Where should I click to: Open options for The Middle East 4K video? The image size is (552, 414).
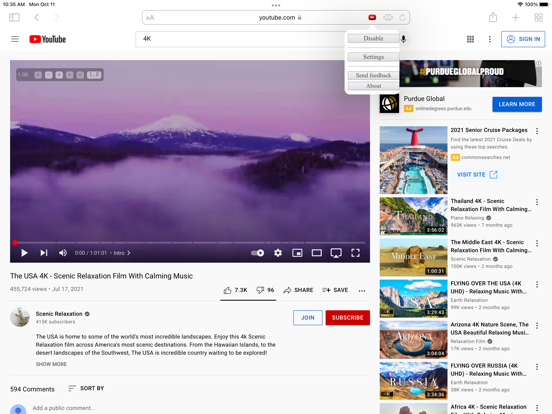(537, 243)
